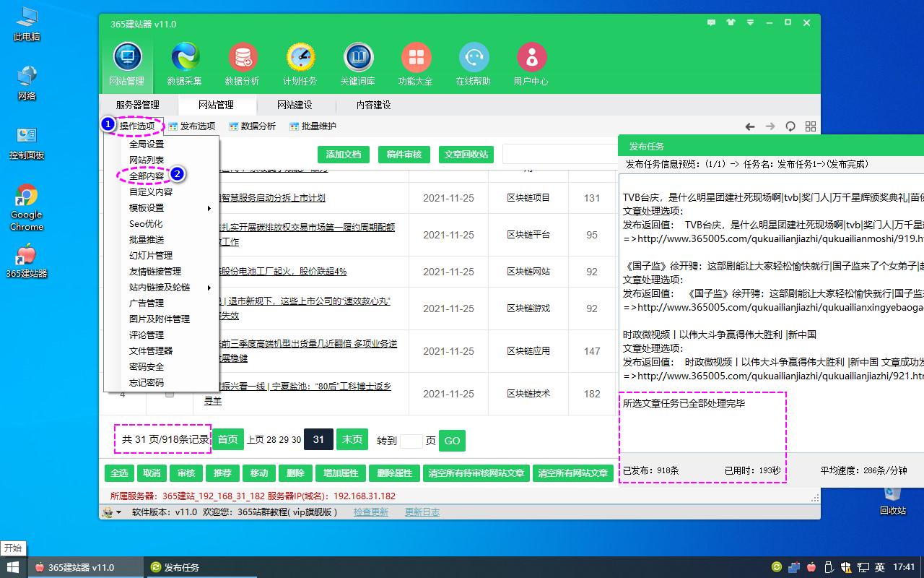This screenshot has width=924, height=578.
Task: Click the 全选 button
Action: (119, 473)
